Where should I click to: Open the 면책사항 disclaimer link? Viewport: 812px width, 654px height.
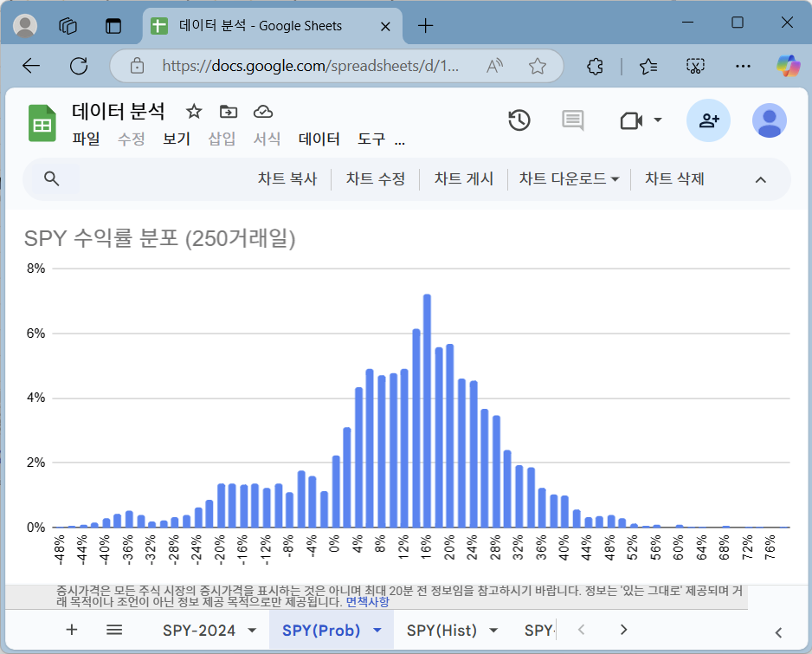368,602
